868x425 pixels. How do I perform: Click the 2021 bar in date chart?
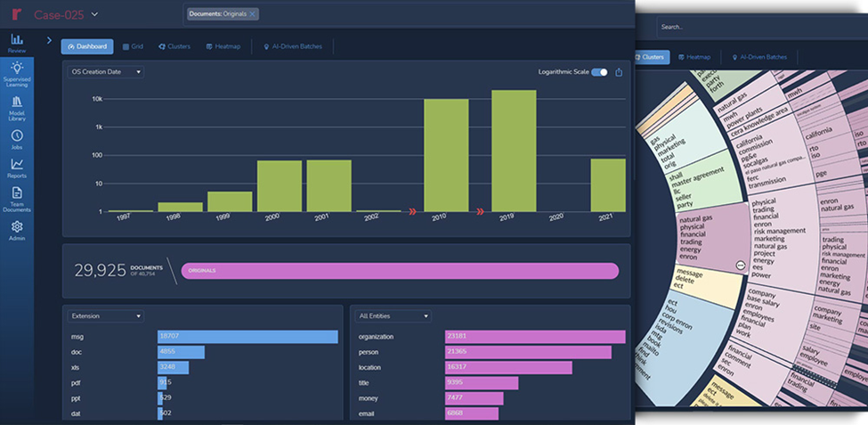(x=608, y=185)
